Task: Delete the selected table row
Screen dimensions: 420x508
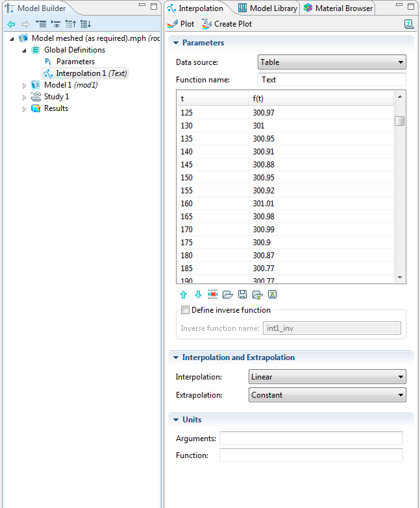Action: click(213, 295)
